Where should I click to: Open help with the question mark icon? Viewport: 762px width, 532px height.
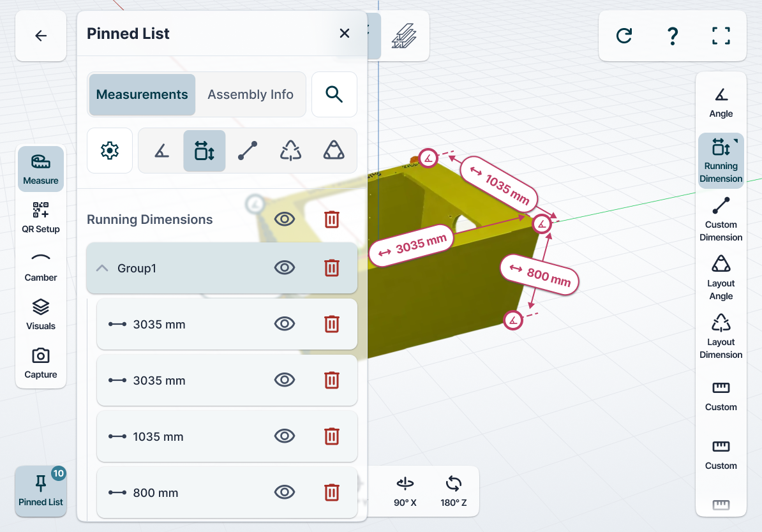coord(673,36)
